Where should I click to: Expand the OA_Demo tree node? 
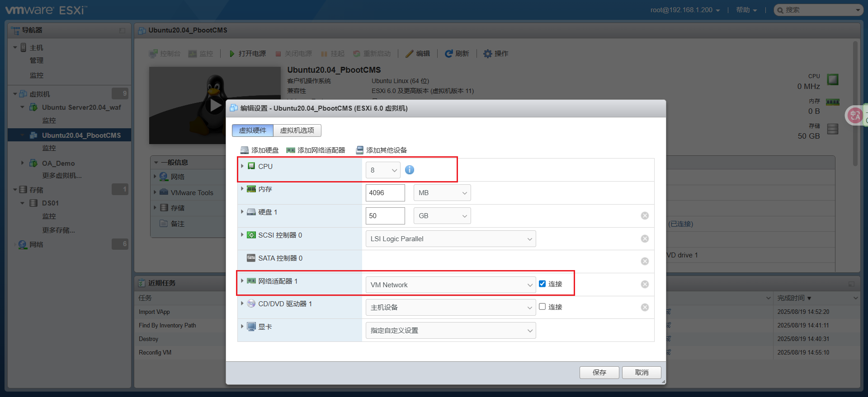pyautogui.click(x=22, y=163)
